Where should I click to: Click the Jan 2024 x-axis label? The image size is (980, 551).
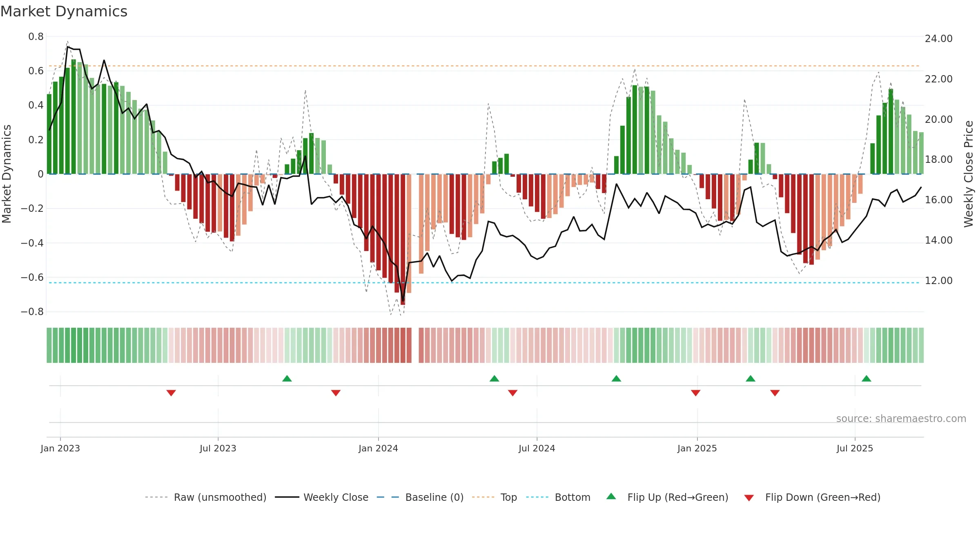click(379, 448)
